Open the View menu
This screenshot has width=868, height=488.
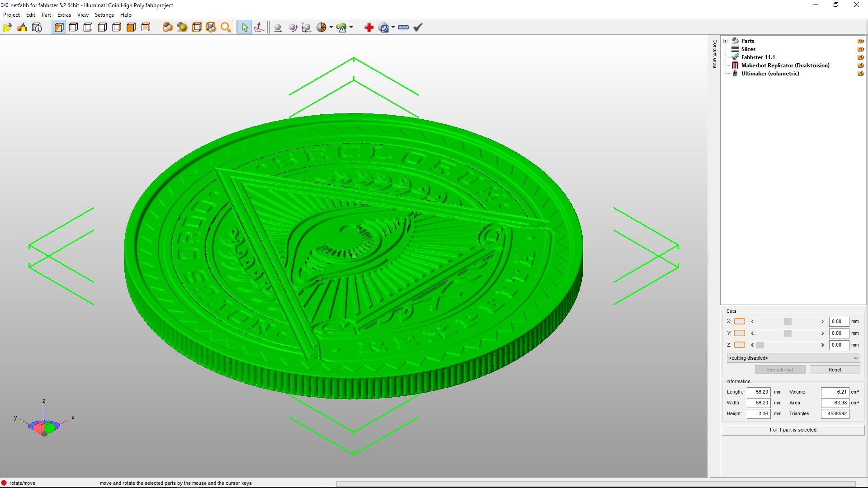click(x=83, y=15)
